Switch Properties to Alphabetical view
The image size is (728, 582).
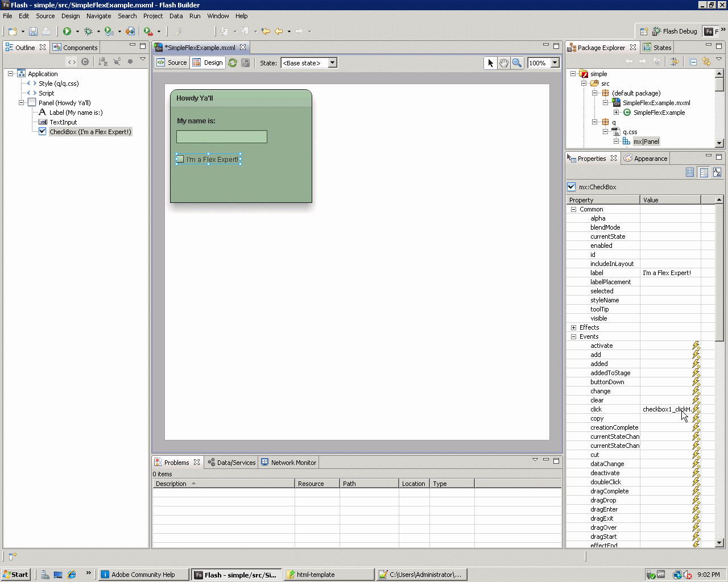click(717, 172)
